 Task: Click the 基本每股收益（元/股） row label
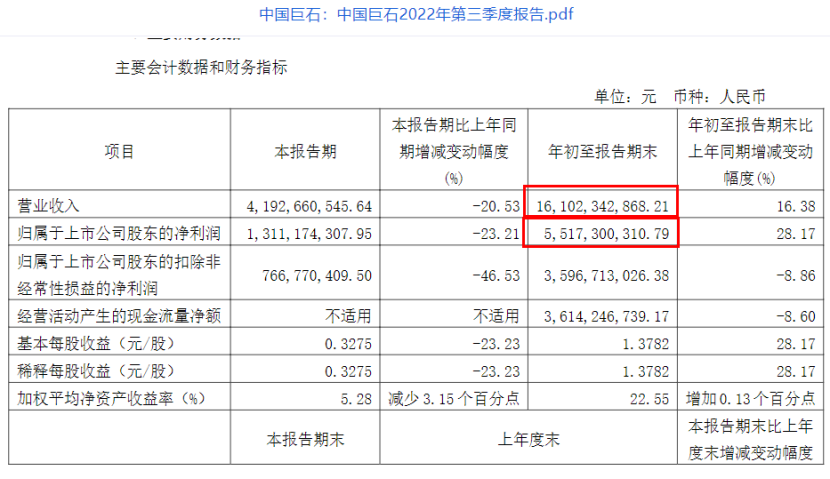pos(96,344)
